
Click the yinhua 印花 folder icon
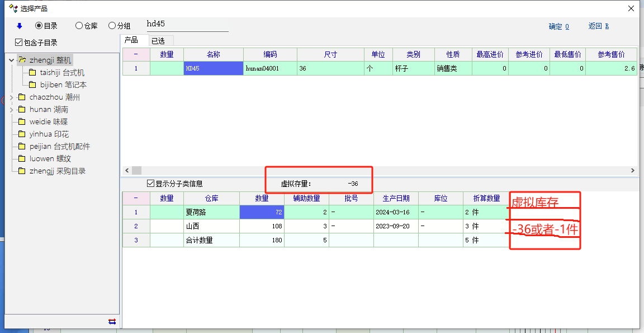click(22, 134)
